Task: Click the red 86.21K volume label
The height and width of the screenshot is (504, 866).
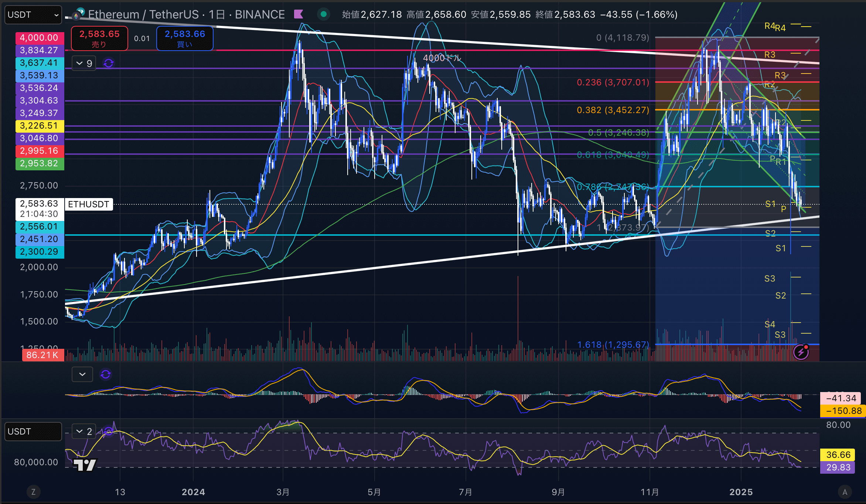Action: 43,355
